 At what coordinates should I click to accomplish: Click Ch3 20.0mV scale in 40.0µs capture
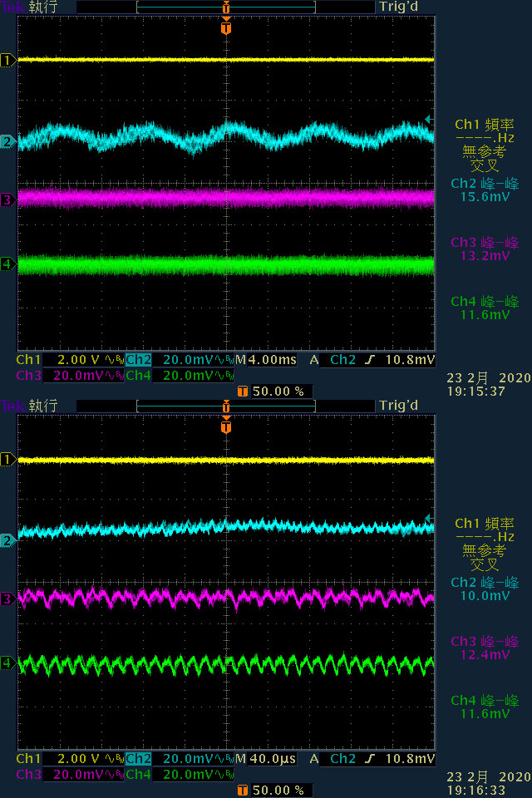pyautogui.click(x=71, y=775)
